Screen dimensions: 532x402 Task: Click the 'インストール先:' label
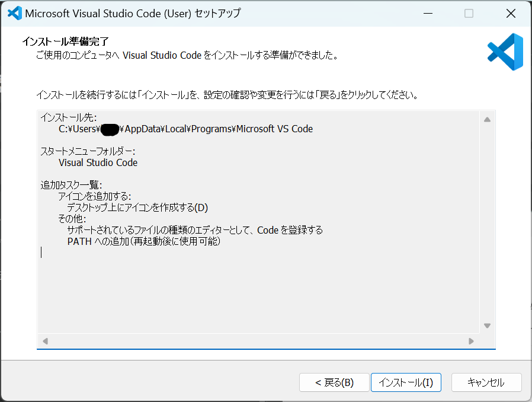69,117
